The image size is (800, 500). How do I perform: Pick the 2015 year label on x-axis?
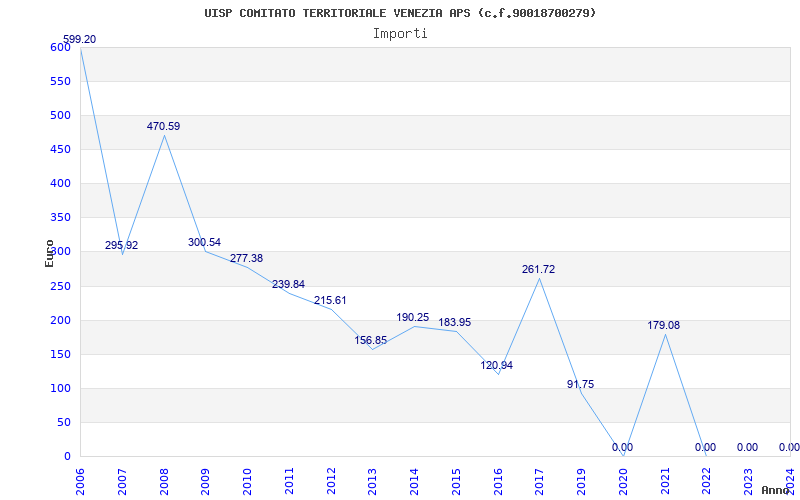coord(457,481)
